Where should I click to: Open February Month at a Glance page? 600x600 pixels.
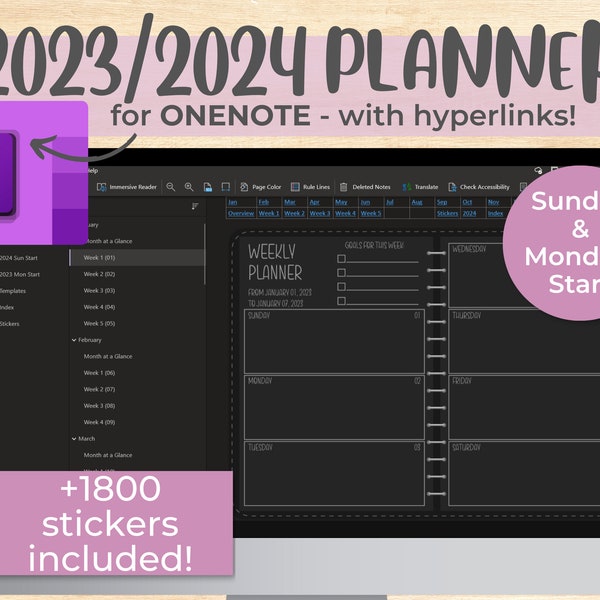click(x=108, y=357)
